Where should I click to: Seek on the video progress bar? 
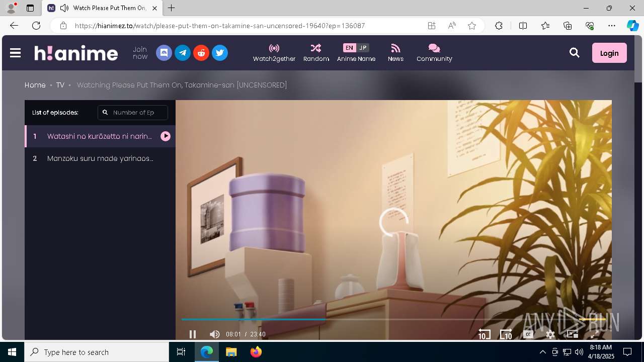coord(393,319)
